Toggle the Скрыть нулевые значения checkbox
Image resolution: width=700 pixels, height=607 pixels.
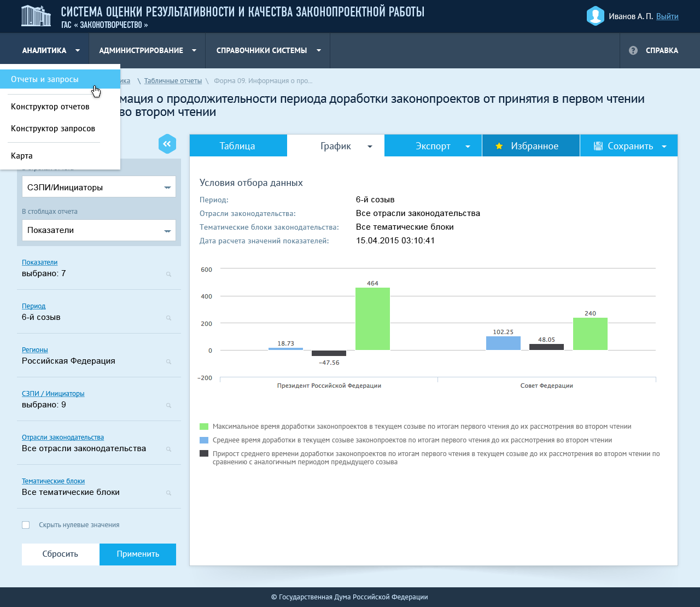pos(26,525)
